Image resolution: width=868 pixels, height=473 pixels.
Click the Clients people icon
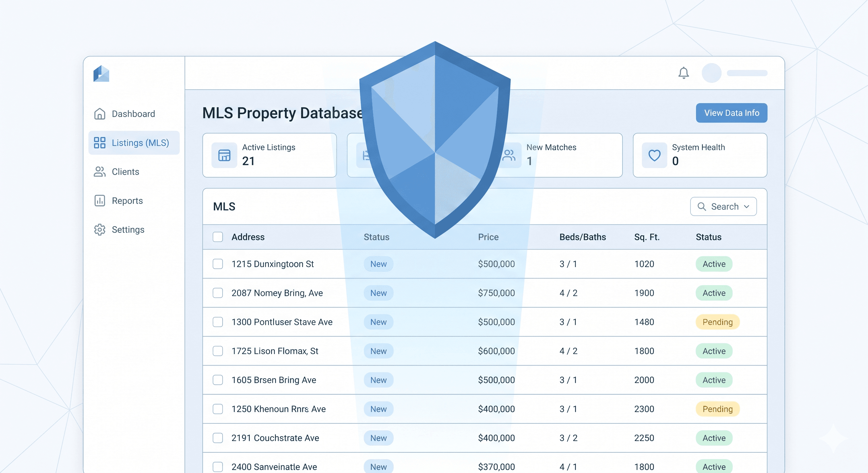point(99,172)
